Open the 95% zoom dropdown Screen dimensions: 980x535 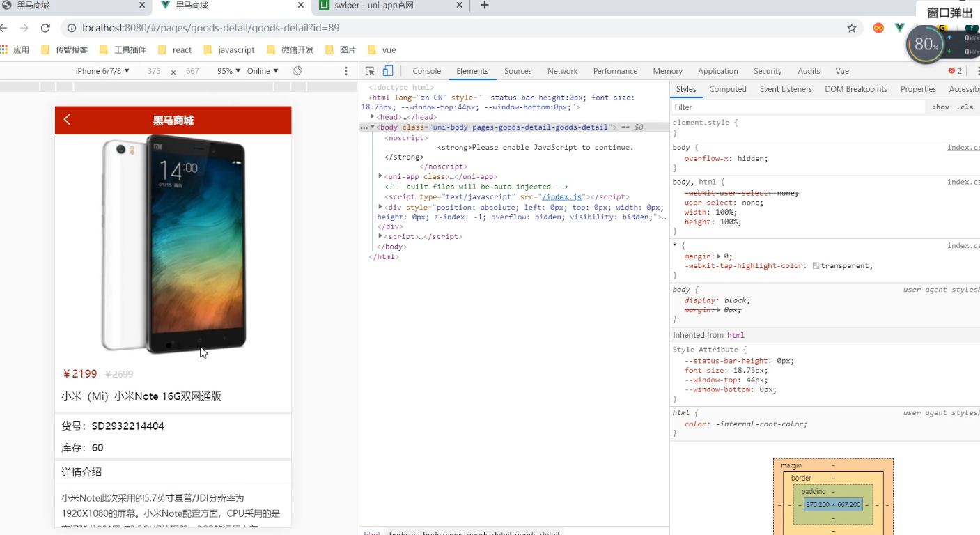click(x=229, y=71)
